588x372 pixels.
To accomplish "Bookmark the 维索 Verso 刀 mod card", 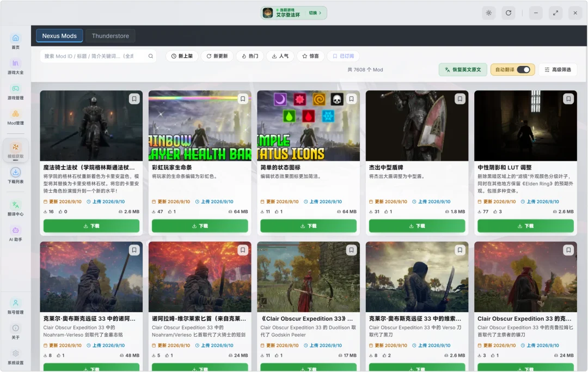I will [460, 250].
